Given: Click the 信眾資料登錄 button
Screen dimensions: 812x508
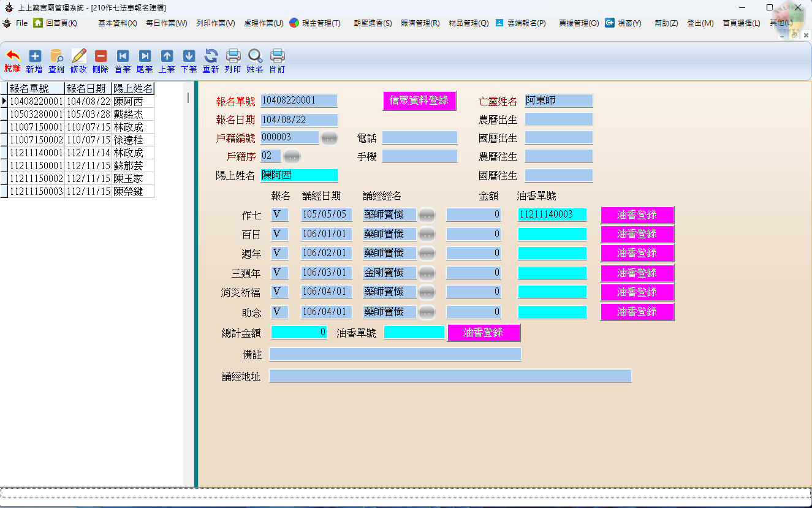Looking at the screenshot, I should click(419, 100).
